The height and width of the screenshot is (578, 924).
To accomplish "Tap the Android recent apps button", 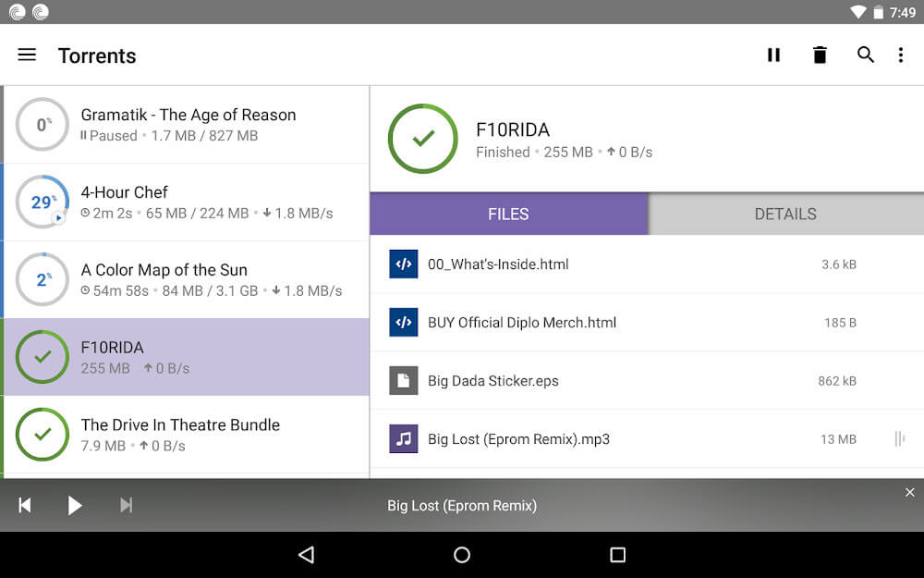I will pos(617,554).
